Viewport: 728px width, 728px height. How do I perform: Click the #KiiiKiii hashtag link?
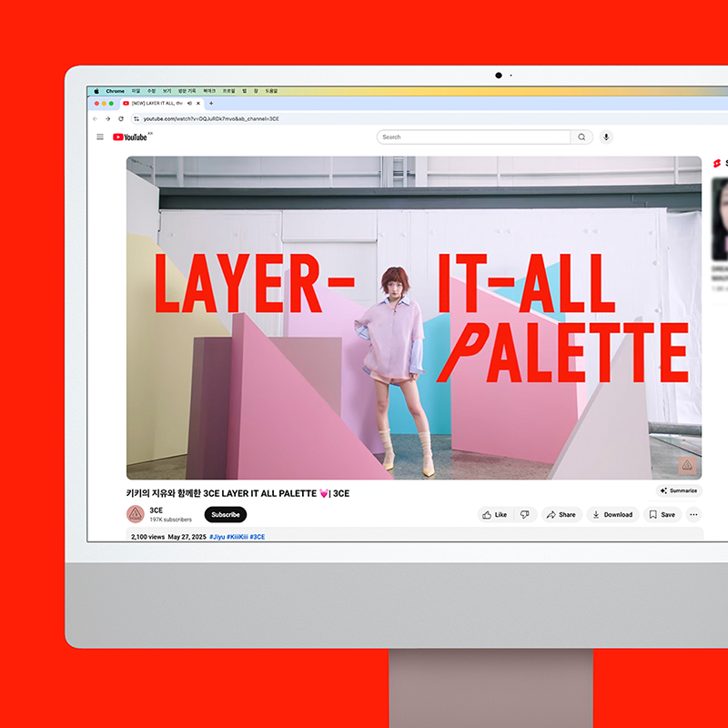click(238, 537)
